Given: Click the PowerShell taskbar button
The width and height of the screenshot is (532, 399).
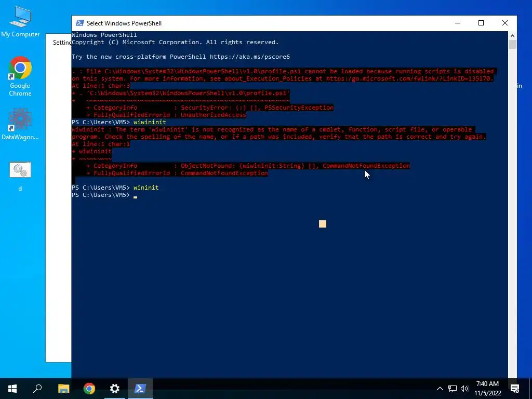Looking at the screenshot, I should tap(140, 389).
